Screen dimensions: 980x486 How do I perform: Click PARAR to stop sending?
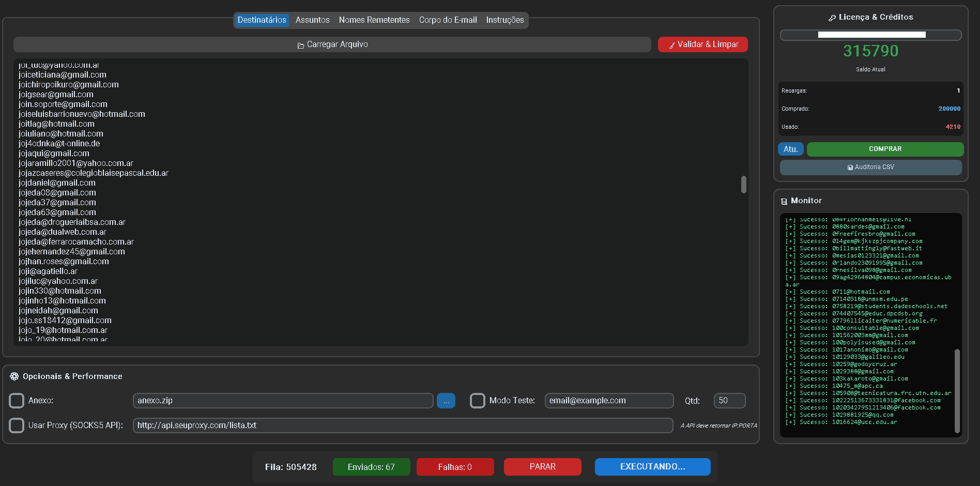point(542,466)
